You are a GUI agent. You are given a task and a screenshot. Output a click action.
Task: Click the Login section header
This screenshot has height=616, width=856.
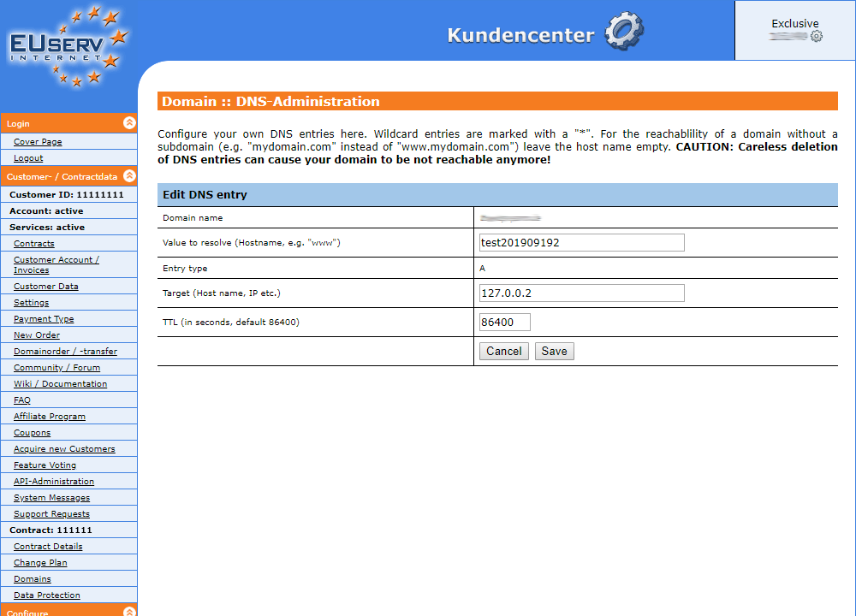(68, 123)
